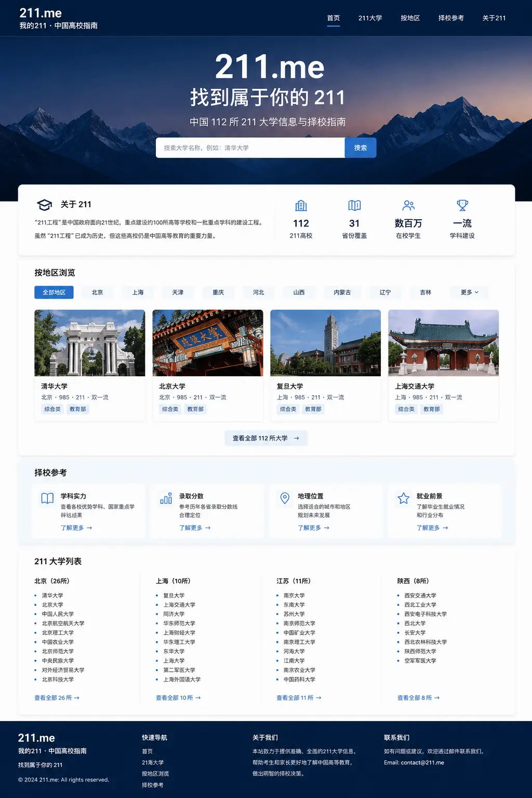This screenshot has width=532, height=798.
Task: Filter universities by 重庆
Action: (218, 292)
